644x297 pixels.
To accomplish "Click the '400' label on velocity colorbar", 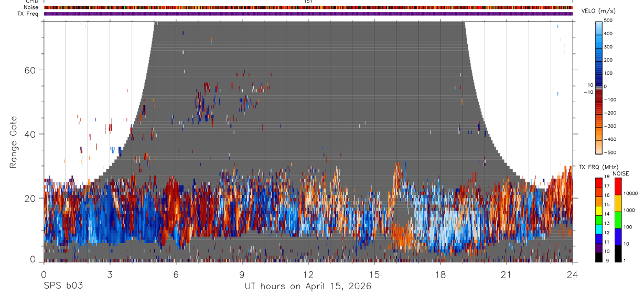I will tap(609, 34).
